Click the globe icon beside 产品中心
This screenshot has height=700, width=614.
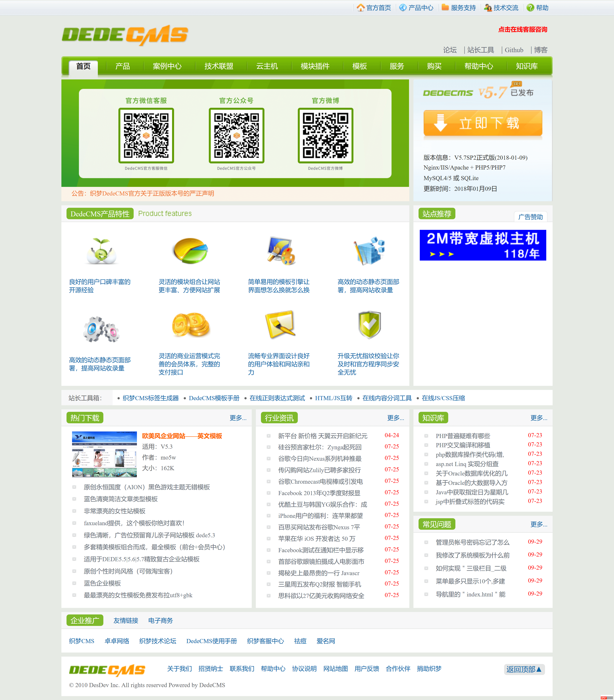click(x=403, y=8)
